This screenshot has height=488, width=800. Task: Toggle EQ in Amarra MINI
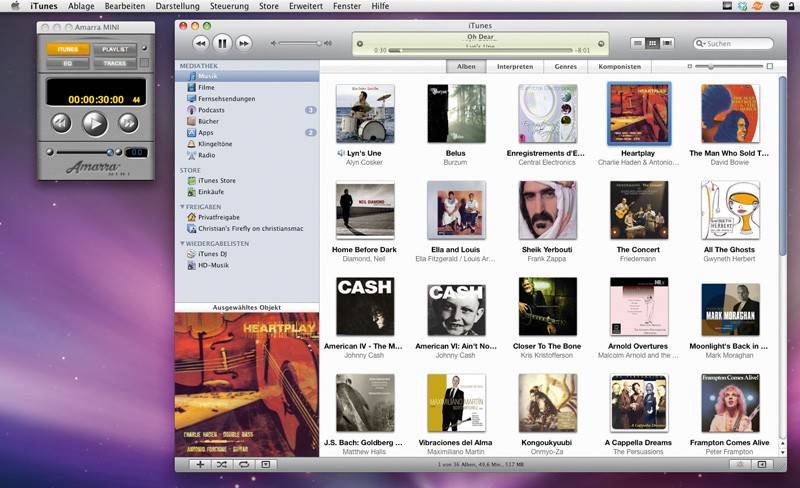(68, 64)
